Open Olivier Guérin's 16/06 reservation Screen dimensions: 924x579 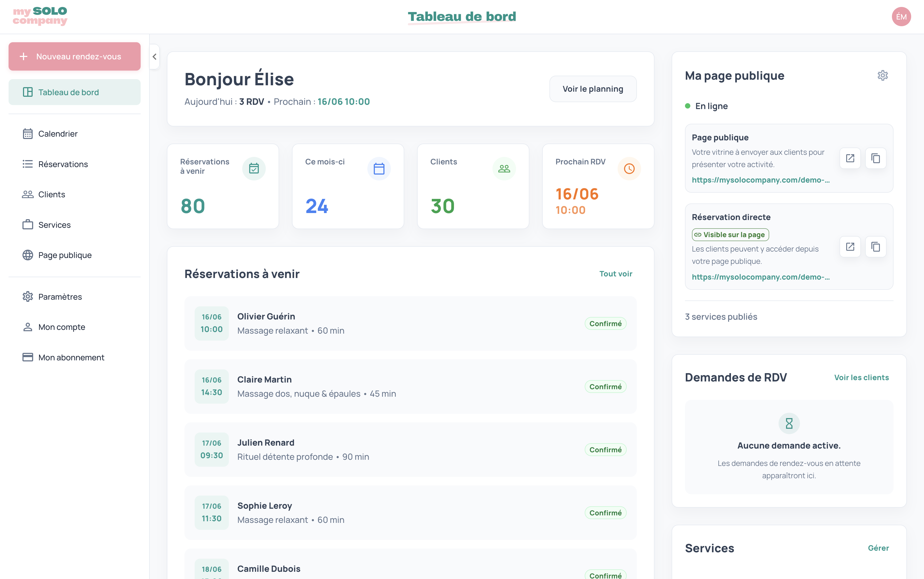(x=410, y=323)
